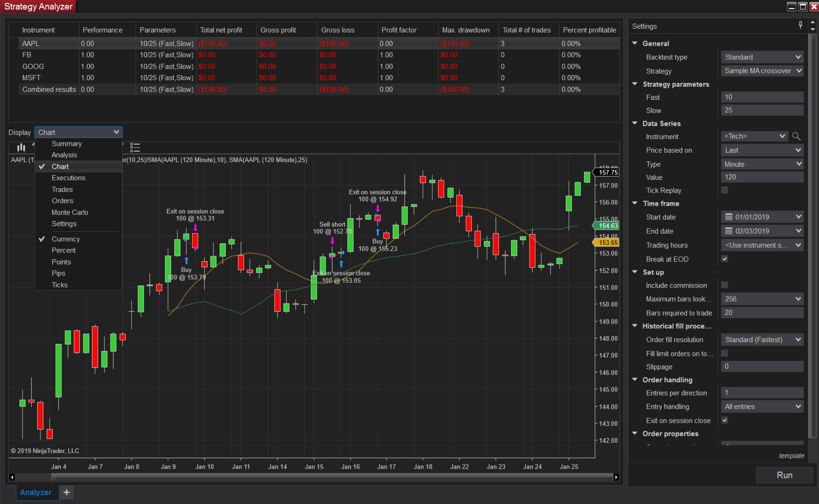The image size is (819, 504).
Task: Sort by Max. drawdown column
Action: click(x=468, y=30)
